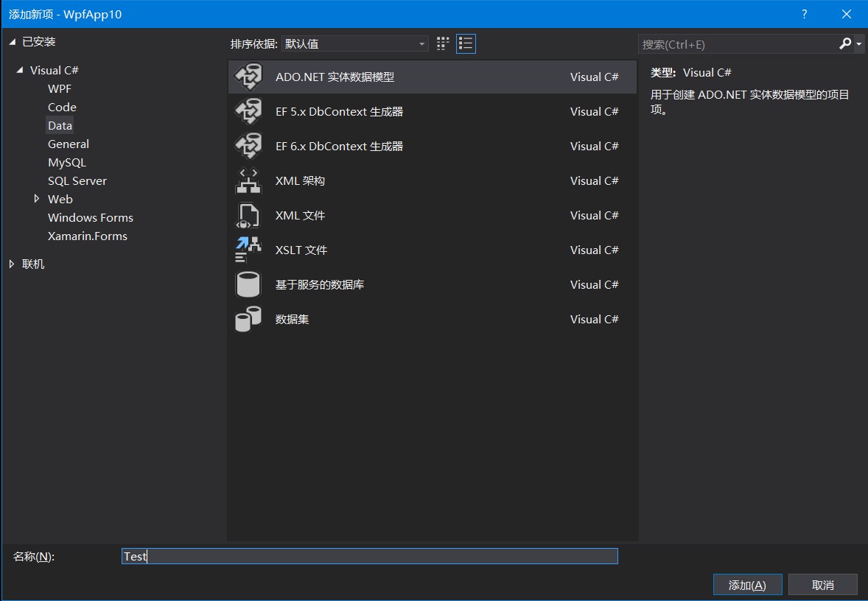Select the 已安装 category label
The width and height of the screenshot is (868, 601).
point(39,41)
